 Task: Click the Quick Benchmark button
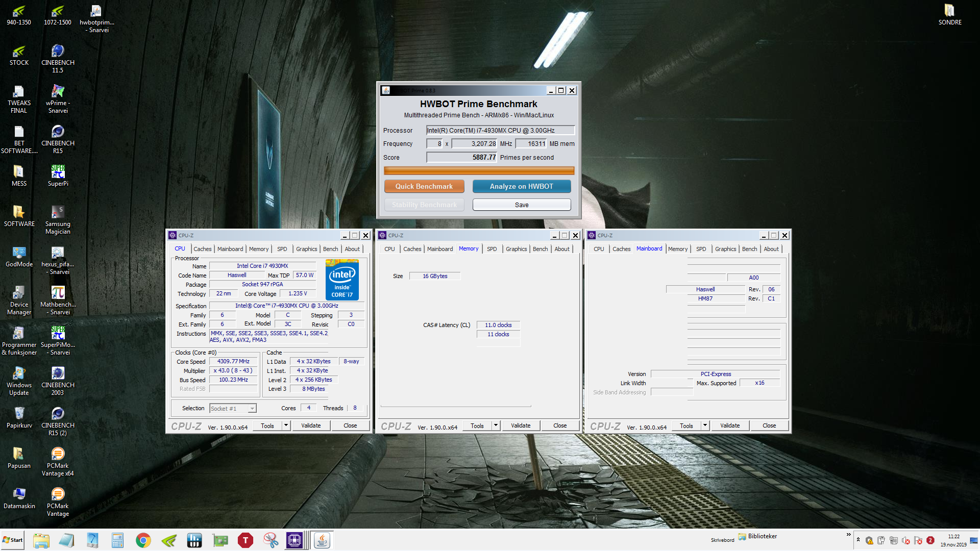coord(424,186)
